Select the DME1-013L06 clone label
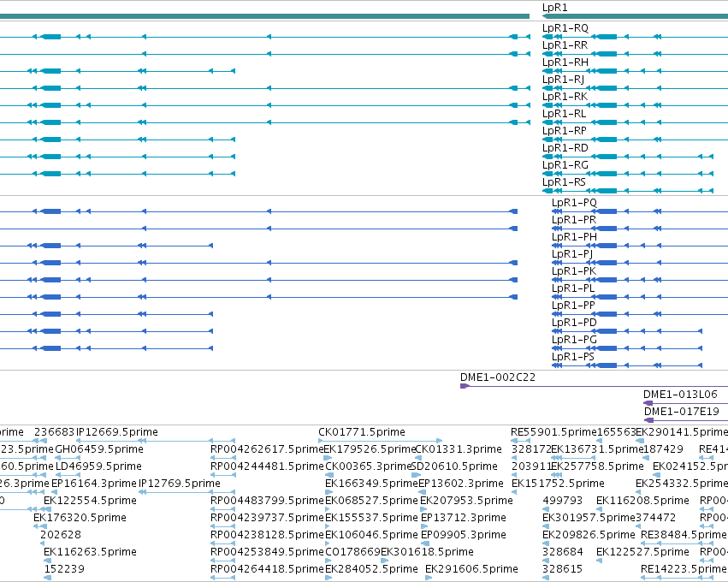Screen dimensions: 728x582 coord(680,395)
